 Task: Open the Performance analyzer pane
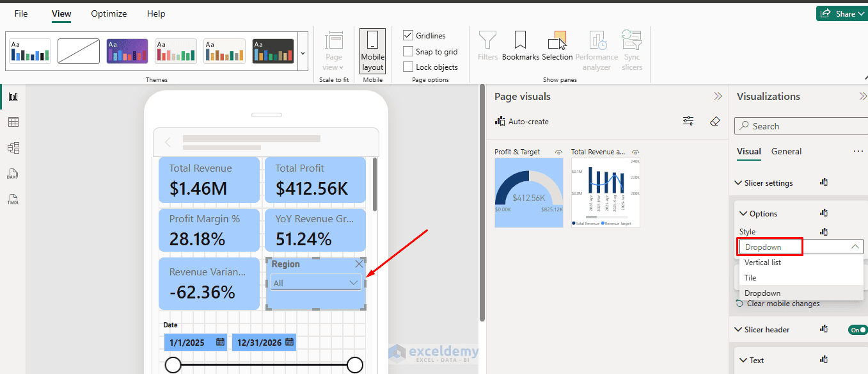pyautogui.click(x=597, y=50)
